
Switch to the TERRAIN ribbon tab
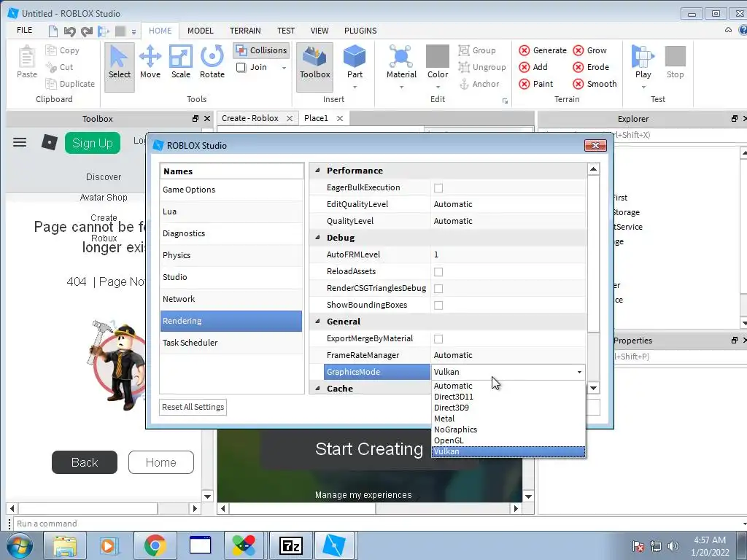pos(245,31)
